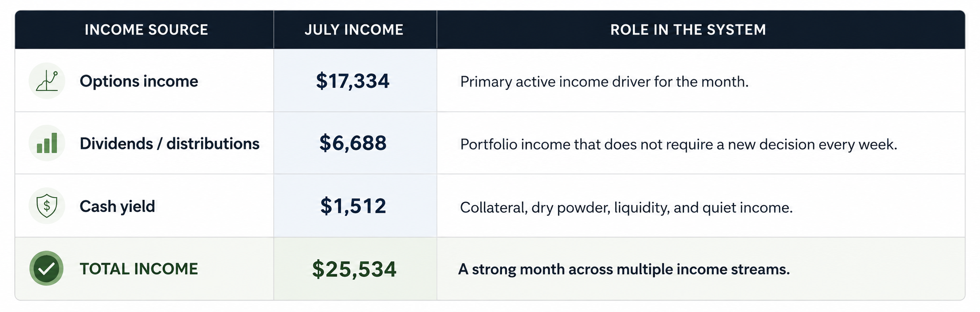Click the 'Primary active income driver' description

click(x=604, y=82)
